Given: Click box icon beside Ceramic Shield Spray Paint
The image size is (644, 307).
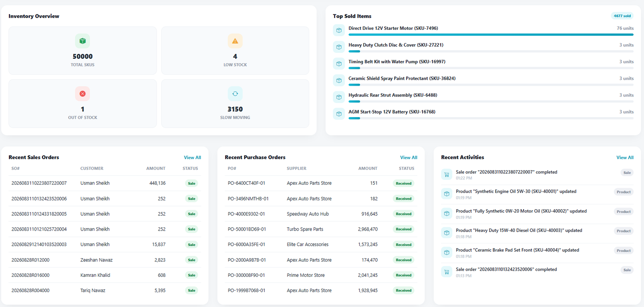Looking at the screenshot, I should click(x=339, y=80).
